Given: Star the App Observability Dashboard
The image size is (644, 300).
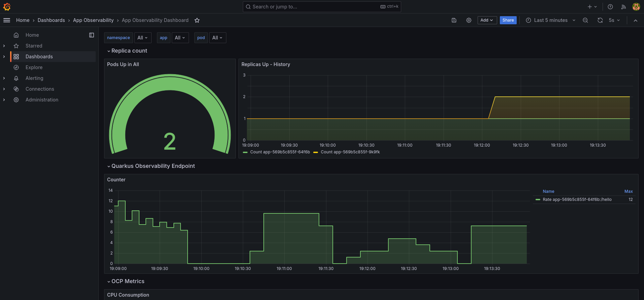Looking at the screenshot, I should coord(197,20).
